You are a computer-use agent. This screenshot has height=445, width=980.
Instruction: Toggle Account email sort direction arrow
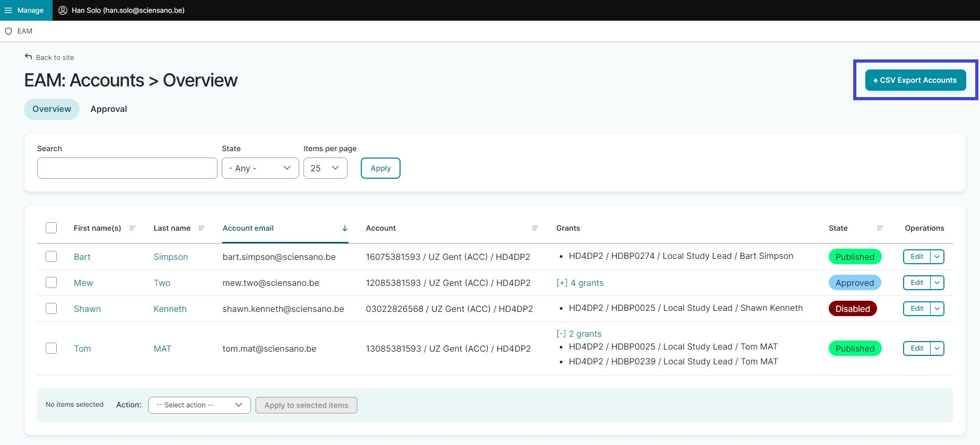pyautogui.click(x=345, y=228)
